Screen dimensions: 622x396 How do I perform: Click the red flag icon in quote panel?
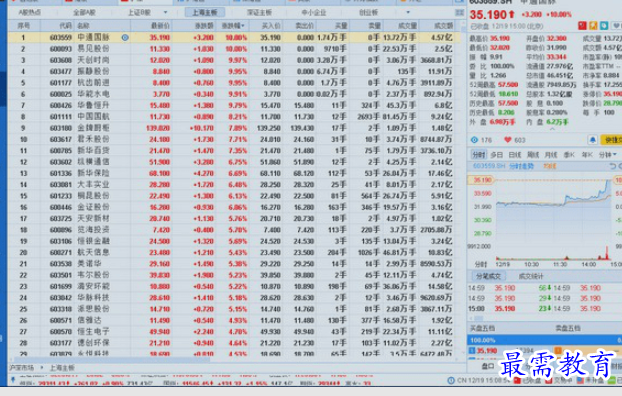coord(582,26)
